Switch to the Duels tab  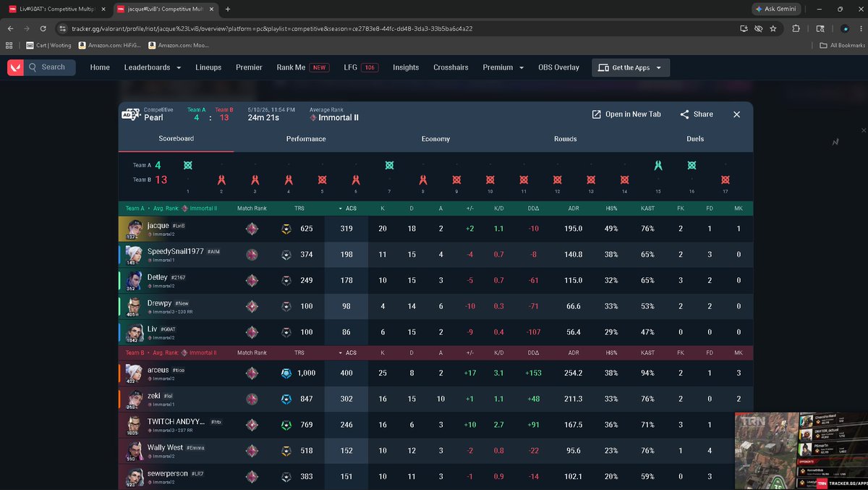tap(695, 138)
